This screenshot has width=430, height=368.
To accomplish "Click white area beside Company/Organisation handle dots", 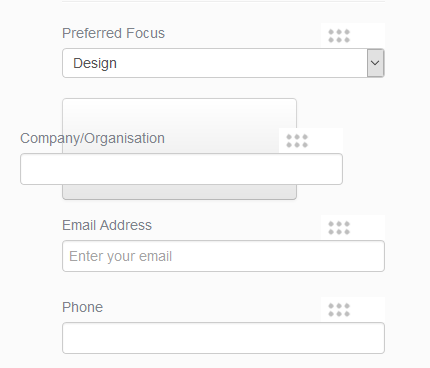I will click(x=326, y=141).
